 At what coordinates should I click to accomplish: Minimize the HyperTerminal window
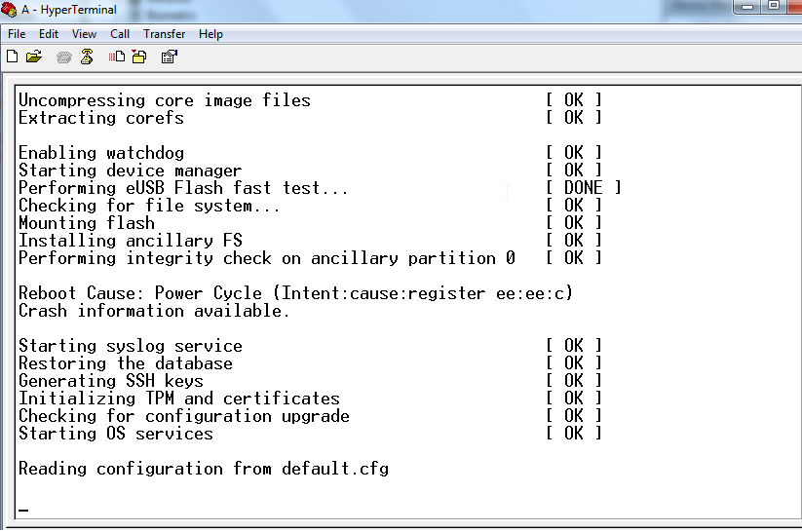pos(747,7)
